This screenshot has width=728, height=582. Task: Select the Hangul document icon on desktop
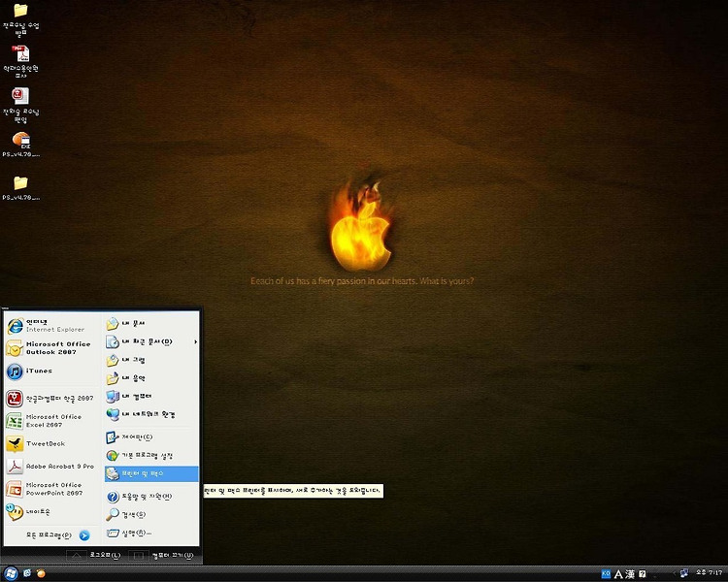pyautogui.click(x=20, y=106)
